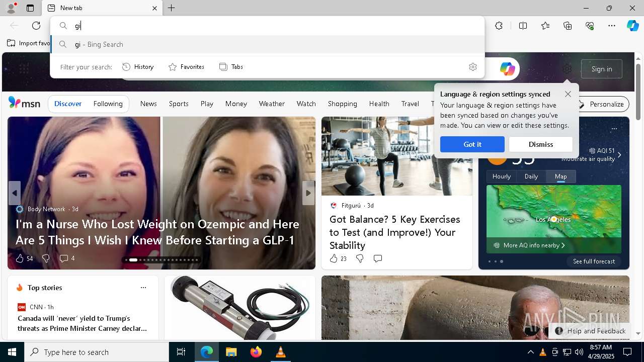The width and height of the screenshot is (644, 362).
Task: Dislike the Ozempic nurse story
Action: (x=46, y=258)
